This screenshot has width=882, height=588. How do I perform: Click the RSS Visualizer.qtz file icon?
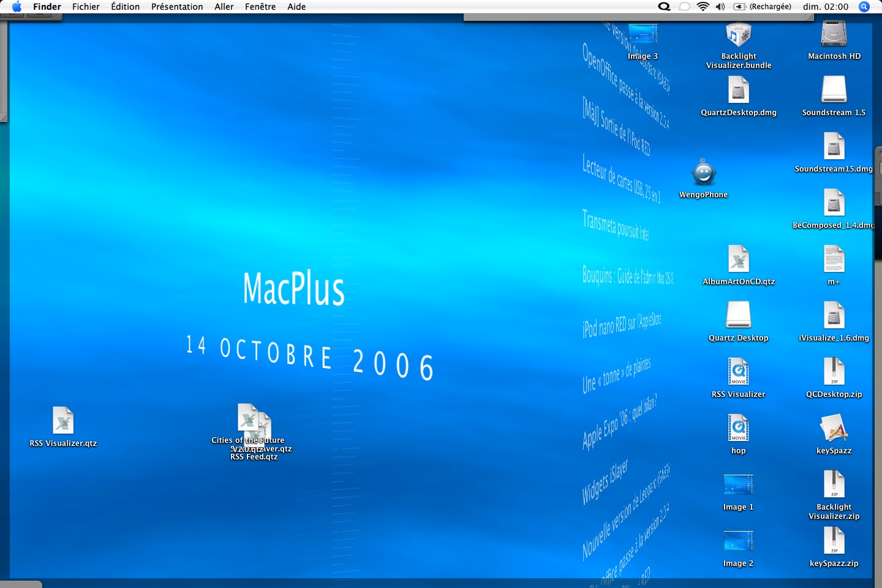click(63, 421)
